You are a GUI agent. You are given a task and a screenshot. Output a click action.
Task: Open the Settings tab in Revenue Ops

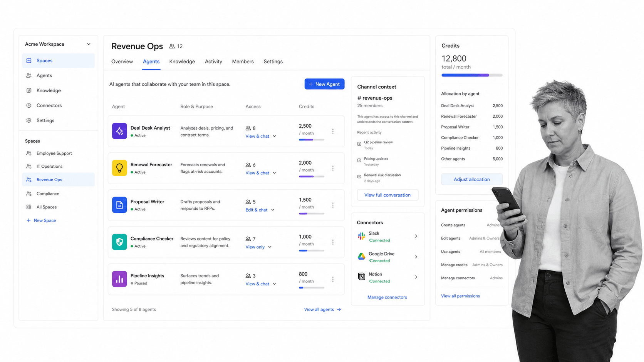coord(273,62)
